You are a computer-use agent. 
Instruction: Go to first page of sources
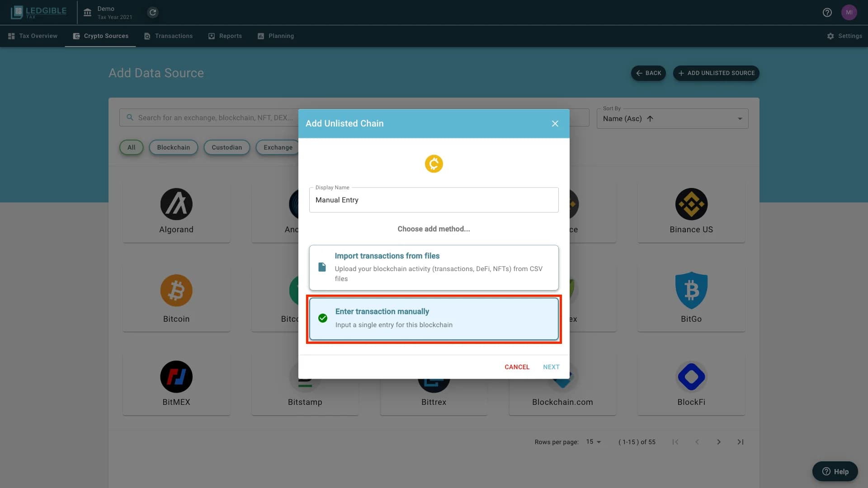(675, 442)
